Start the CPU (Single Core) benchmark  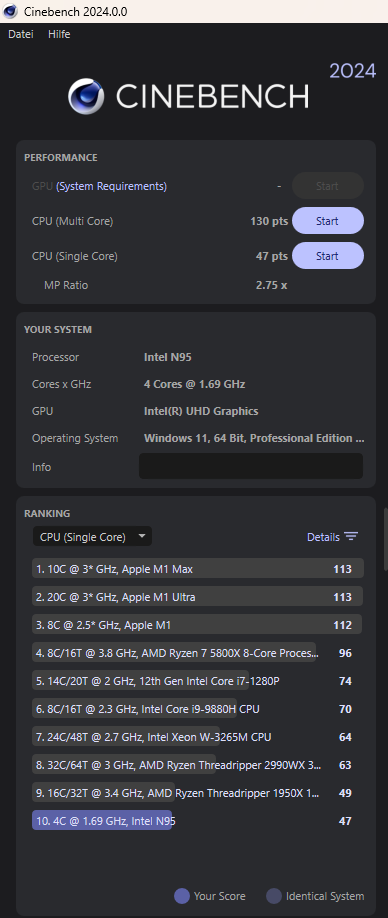tap(328, 256)
